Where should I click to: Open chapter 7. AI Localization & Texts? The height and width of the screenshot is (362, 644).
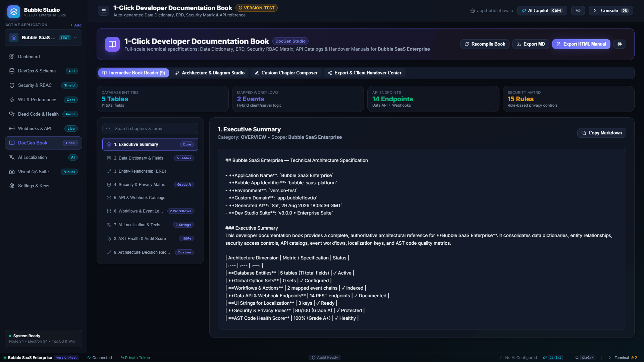pyautogui.click(x=150, y=225)
